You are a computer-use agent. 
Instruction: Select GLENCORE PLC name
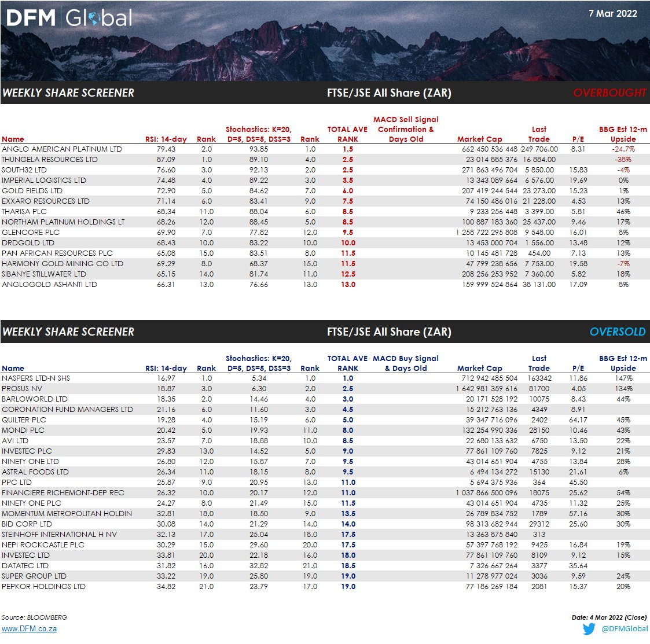(31, 232)
